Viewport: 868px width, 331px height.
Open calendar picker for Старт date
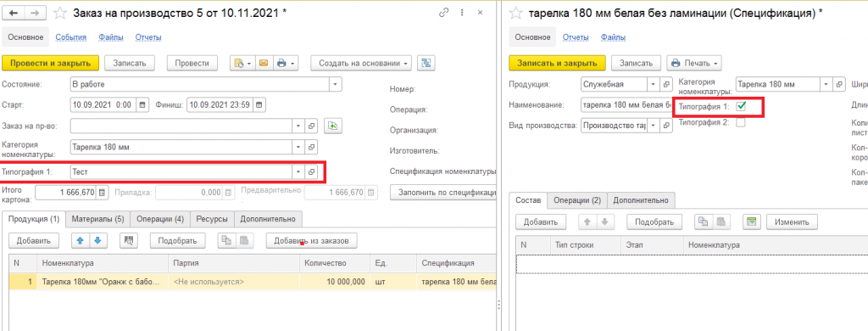[142, 104]
